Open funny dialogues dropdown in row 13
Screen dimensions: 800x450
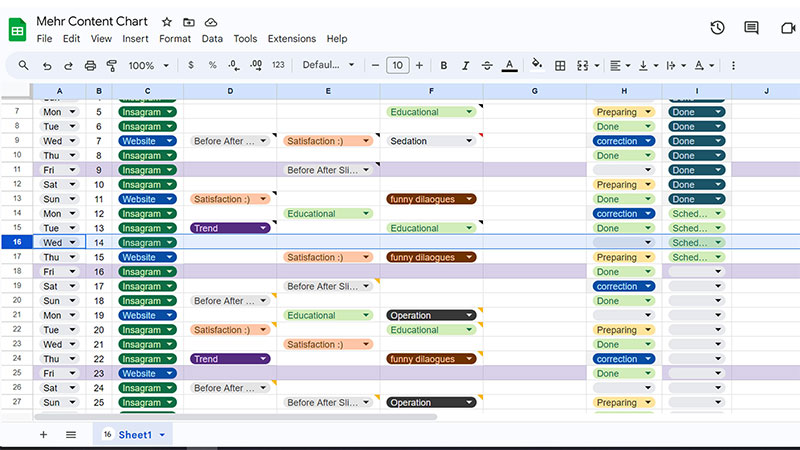point(469,199)
